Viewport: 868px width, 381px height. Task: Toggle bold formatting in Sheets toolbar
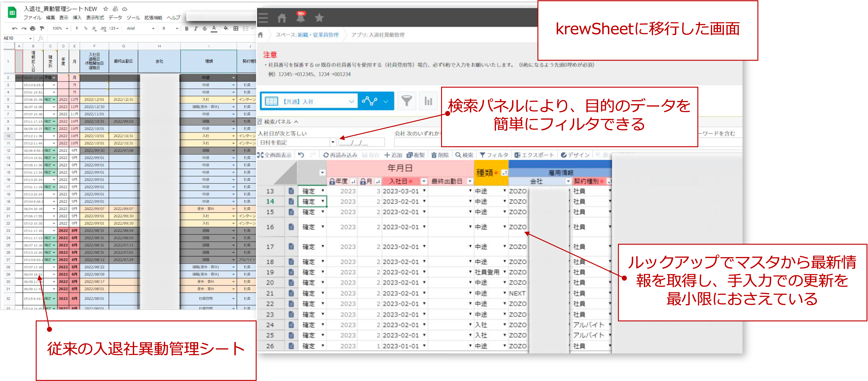pyautogui.click(x=187, y=29)
